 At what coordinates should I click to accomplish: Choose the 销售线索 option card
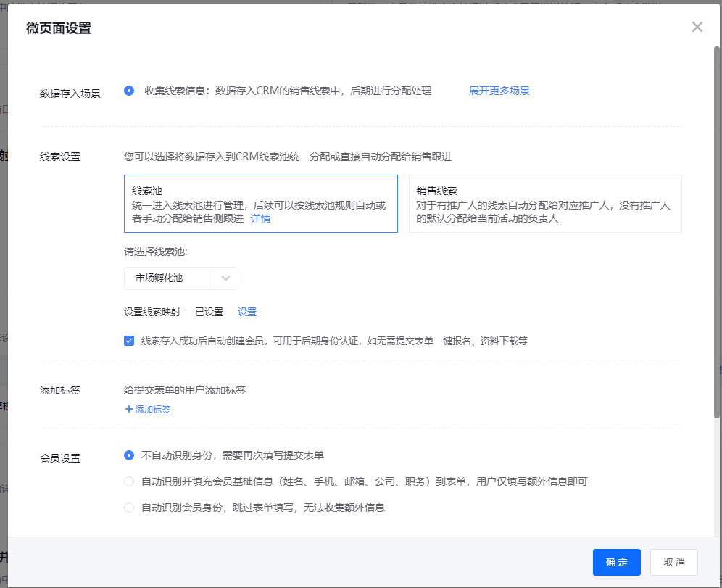point(545,204)
